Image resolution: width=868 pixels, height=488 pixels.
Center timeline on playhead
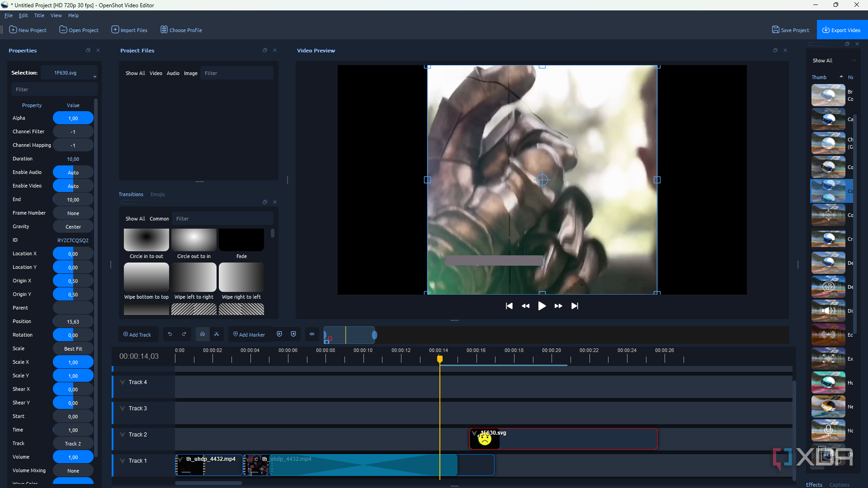(312, 334)
